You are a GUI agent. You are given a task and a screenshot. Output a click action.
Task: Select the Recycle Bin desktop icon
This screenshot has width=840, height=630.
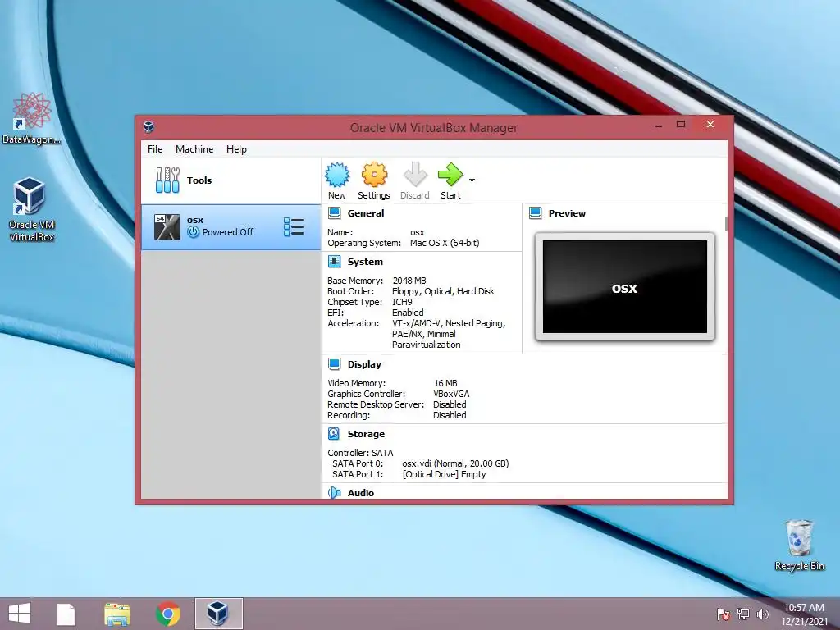(x=799, y=545)
